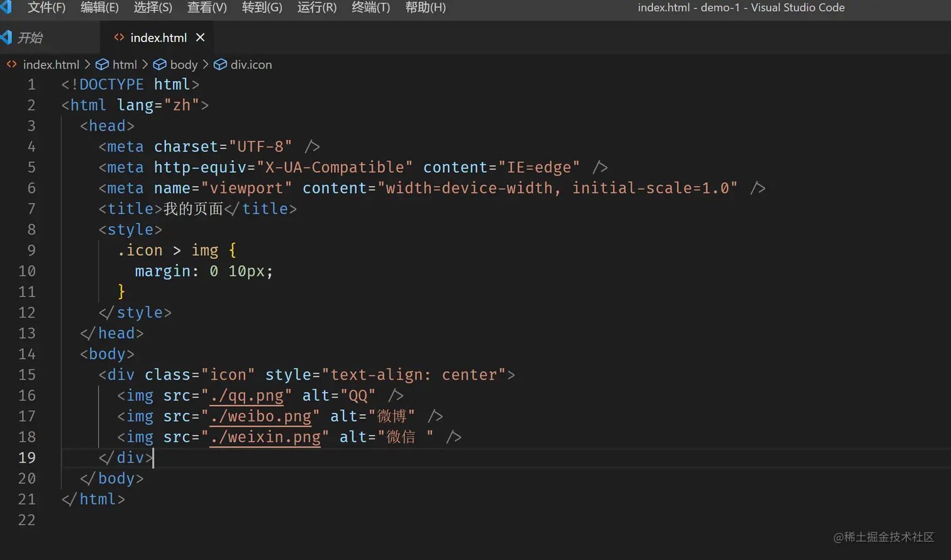Click the HTML file icon on index.html tab
Viewport: 951px width, 560px height.
pyautogui.click(x=119, y=38)
